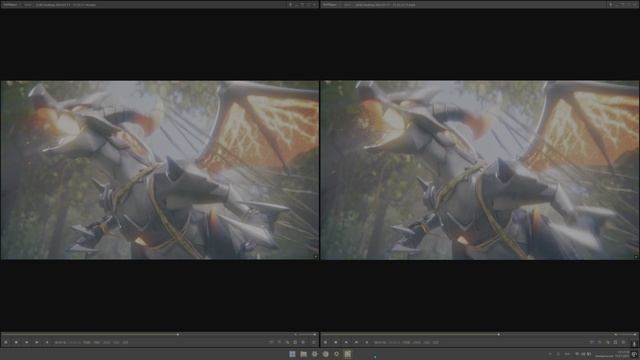Click the leftmost playback button in left player
The image size is (640, 360).
(x=6, y=342)
